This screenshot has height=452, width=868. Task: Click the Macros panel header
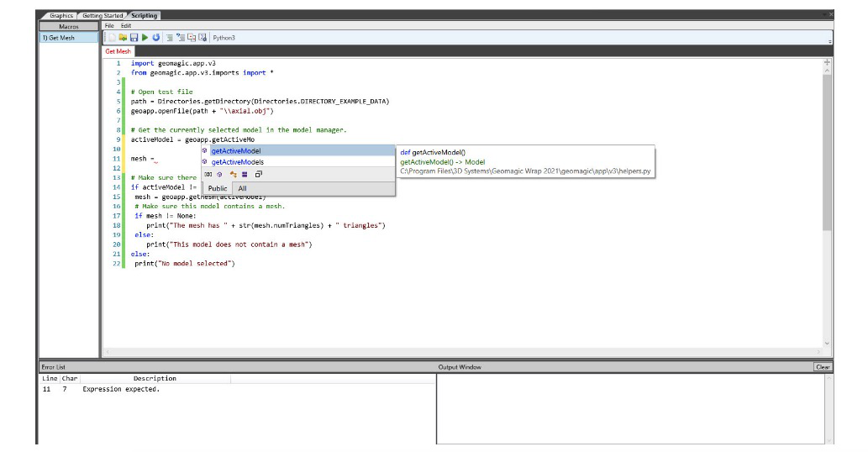coord(69,26)
